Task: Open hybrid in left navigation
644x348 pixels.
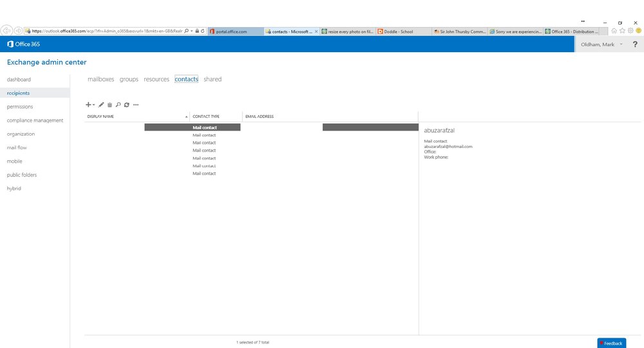Action: (x=14, y=188)
